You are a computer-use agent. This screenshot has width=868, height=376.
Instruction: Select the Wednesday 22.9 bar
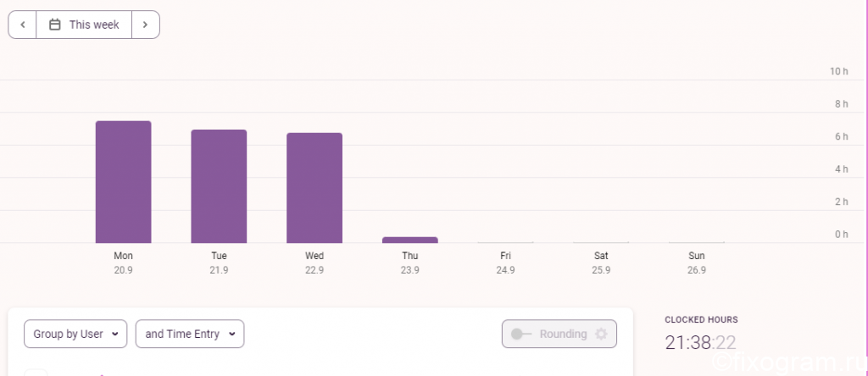pyautogui.click(x=314, y=188)
